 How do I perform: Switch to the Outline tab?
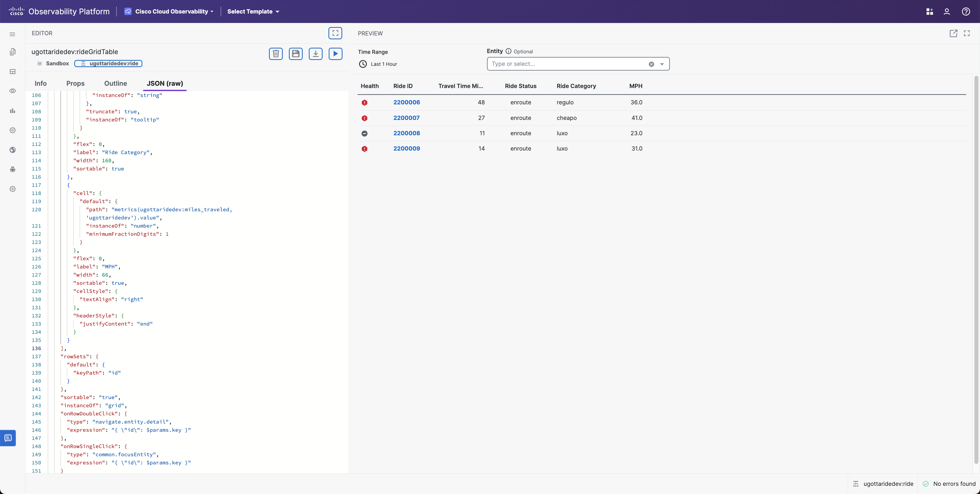pyautogui.click(x=115, y=83)
